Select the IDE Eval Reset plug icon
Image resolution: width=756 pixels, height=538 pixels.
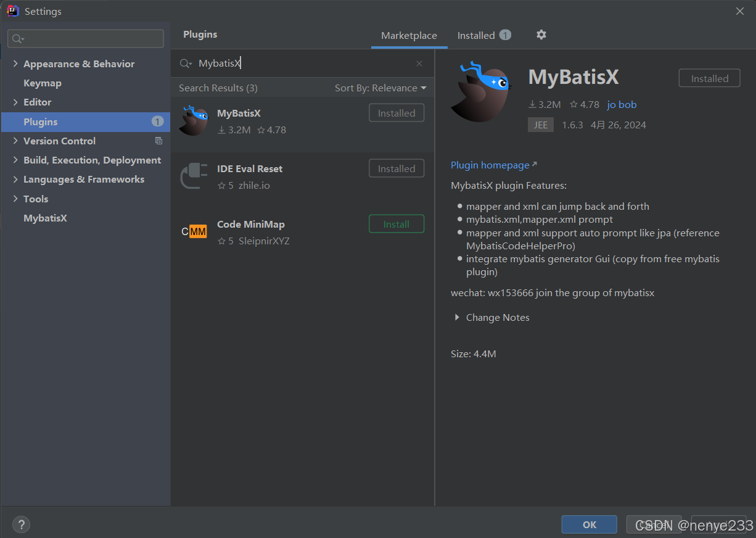(x=194, y=175)
